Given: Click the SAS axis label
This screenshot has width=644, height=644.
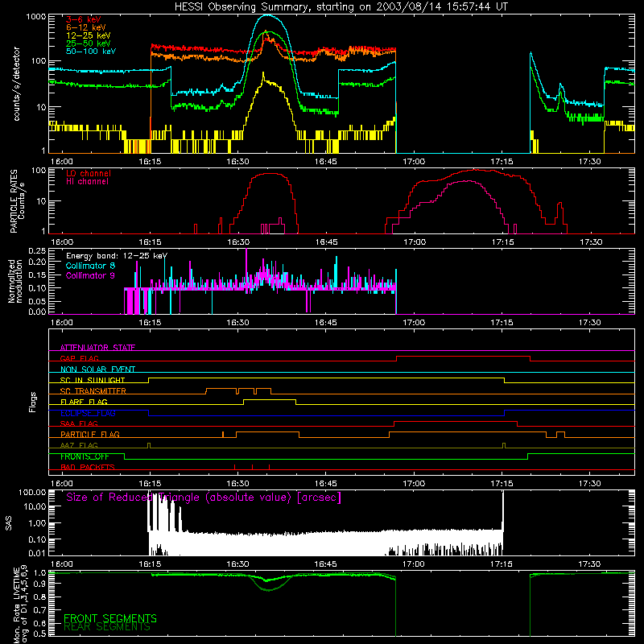Looking at the screenshot, I should coord(8,523).
